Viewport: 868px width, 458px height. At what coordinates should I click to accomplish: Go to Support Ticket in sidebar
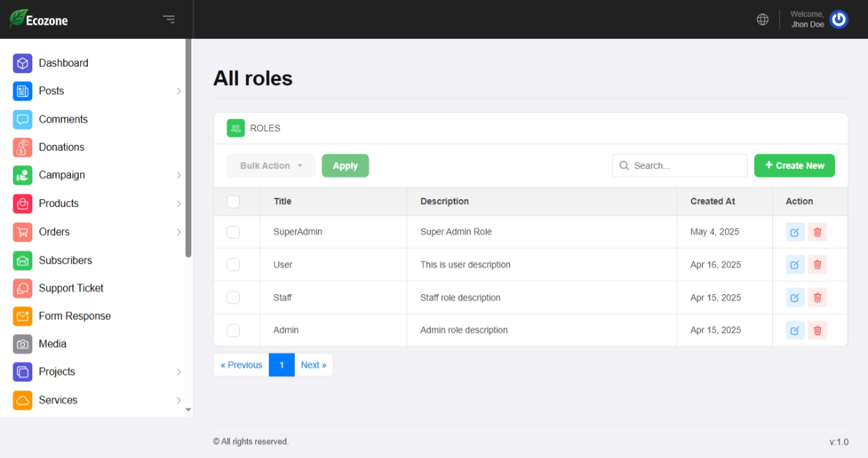click(70, 288)
